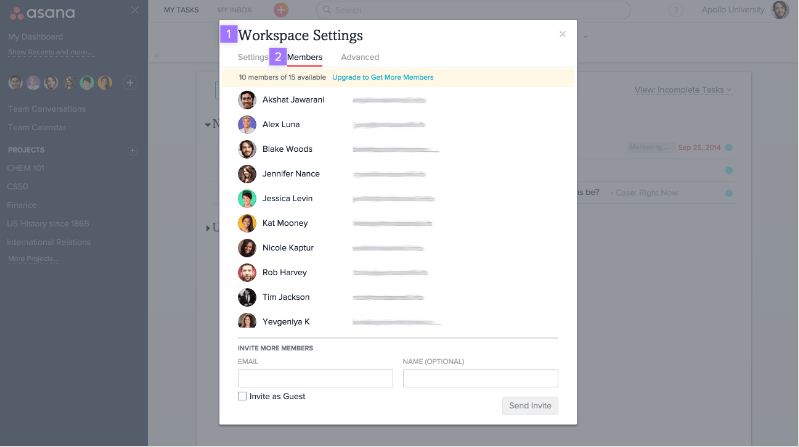This screenshot has width=799, height=447.
Task: Click the Email input field
Action: click(315, 378)
